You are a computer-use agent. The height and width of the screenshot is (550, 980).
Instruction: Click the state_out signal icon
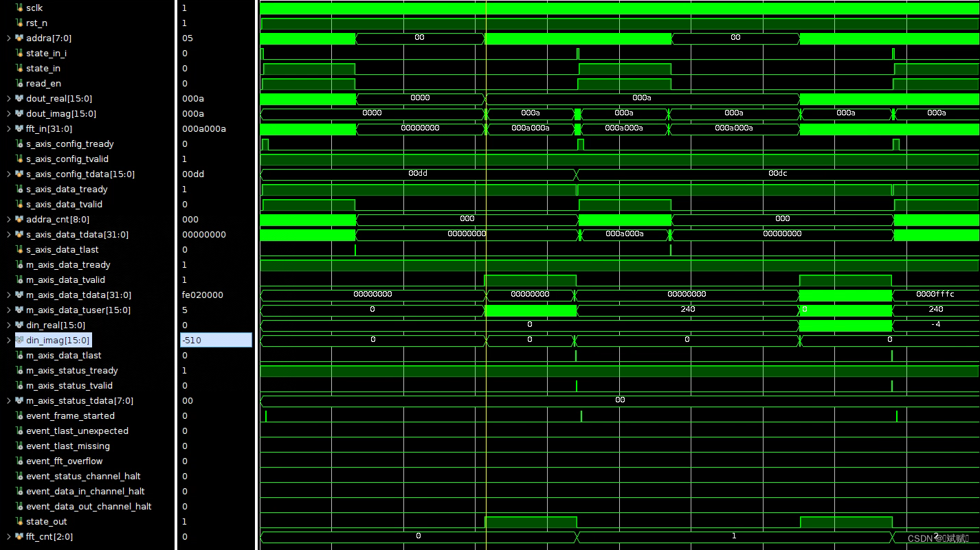(x=19, y=522)
